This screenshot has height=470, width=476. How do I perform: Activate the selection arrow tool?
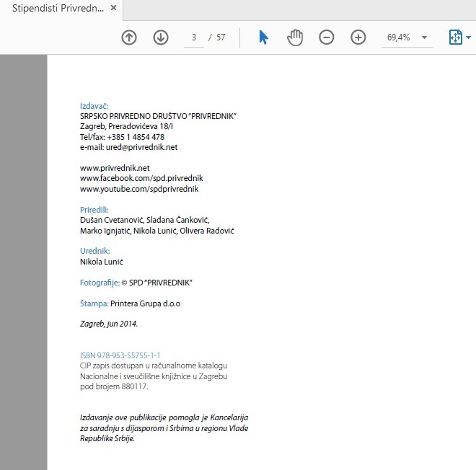pyautogui.click(x=263, y=37)
